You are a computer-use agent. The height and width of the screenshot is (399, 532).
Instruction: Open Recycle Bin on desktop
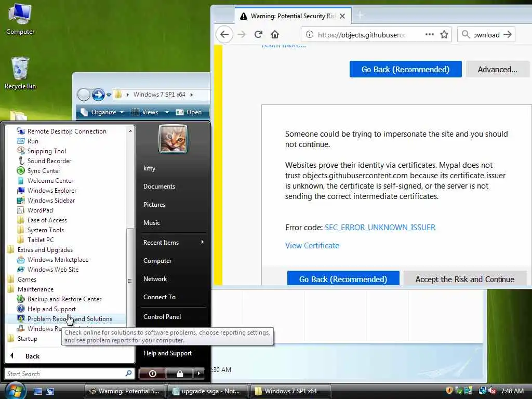20,73
